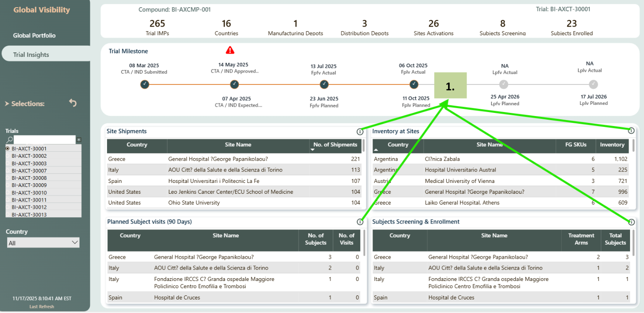Sort by No. of Shipments column

tap(335, 145)
